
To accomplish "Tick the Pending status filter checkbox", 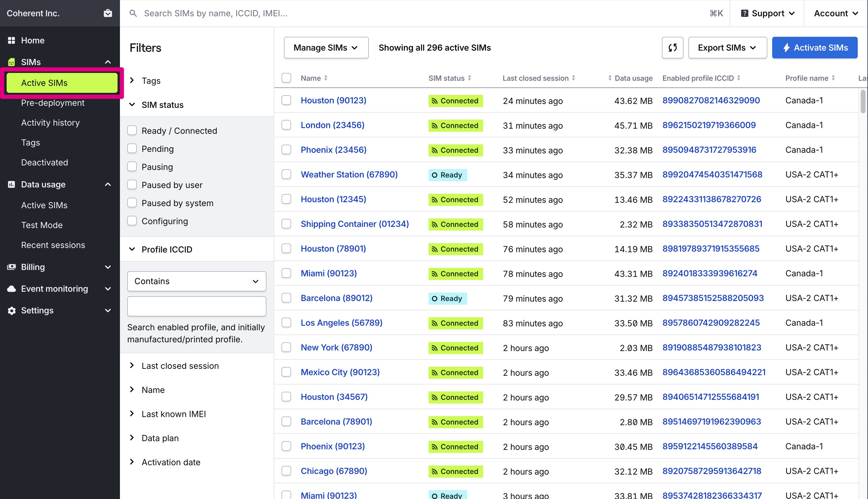I will tap(132, 149).
